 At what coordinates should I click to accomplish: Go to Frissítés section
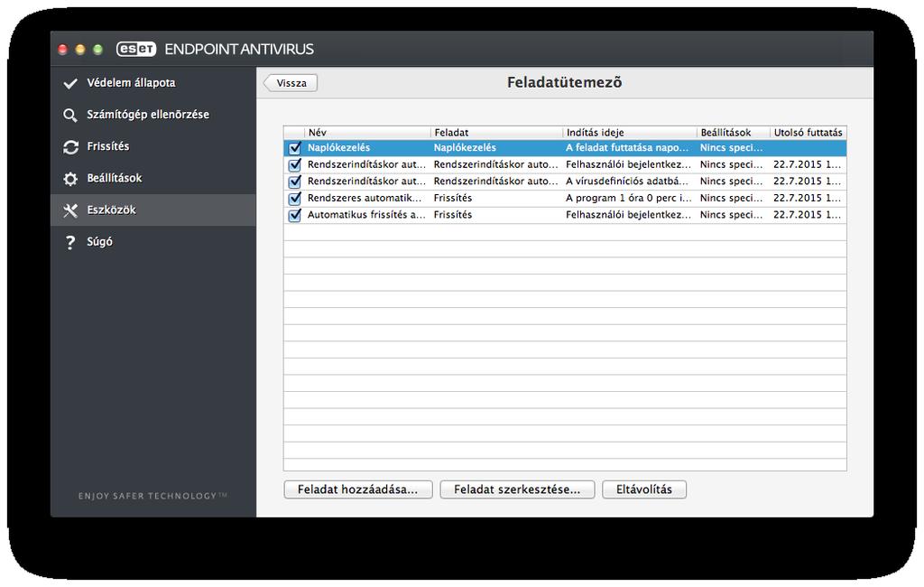pos(153,147)
